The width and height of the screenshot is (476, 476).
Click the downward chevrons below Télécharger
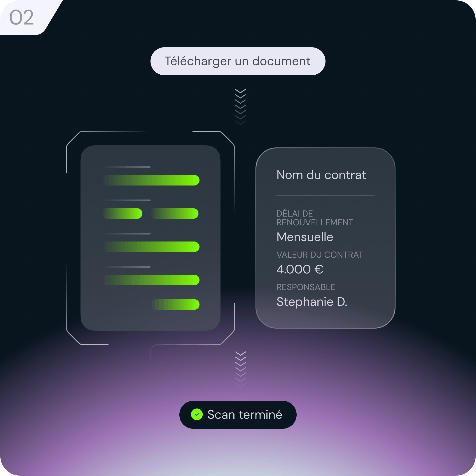point(240,107)
